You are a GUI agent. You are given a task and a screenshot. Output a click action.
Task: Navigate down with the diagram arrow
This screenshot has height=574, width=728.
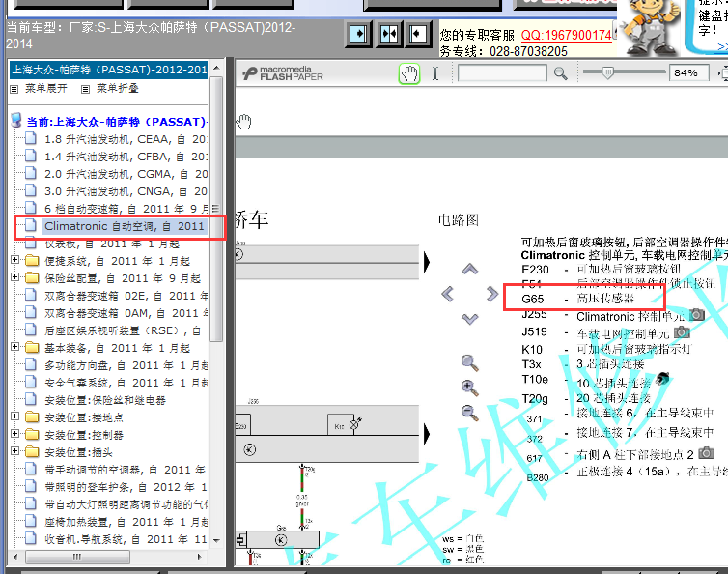(x=469, y=319)
